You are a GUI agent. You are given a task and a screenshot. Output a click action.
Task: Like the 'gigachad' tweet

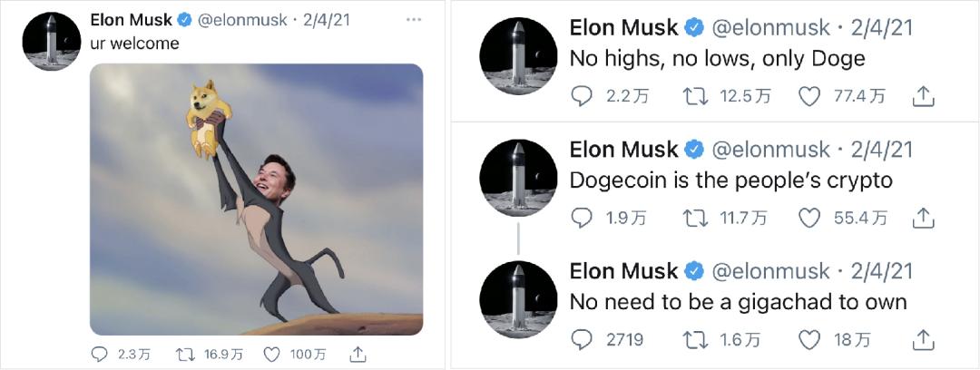pyautogui.click(x=808, y=339)
